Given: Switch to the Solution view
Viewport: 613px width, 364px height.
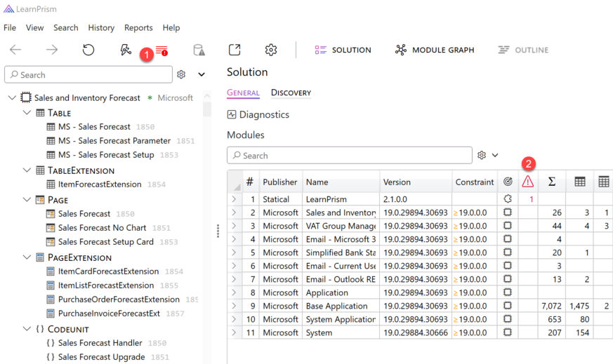Looking at the screenshot, I should 343,50.
